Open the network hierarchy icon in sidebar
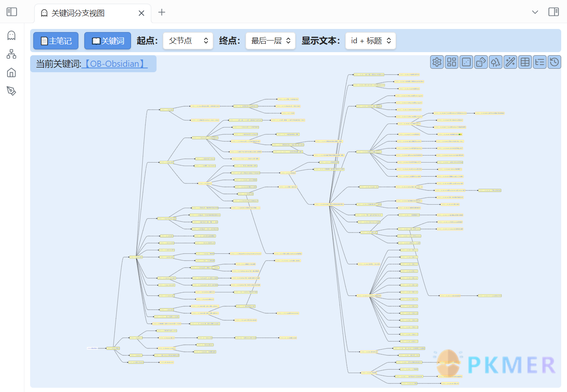 pos(12,54)
